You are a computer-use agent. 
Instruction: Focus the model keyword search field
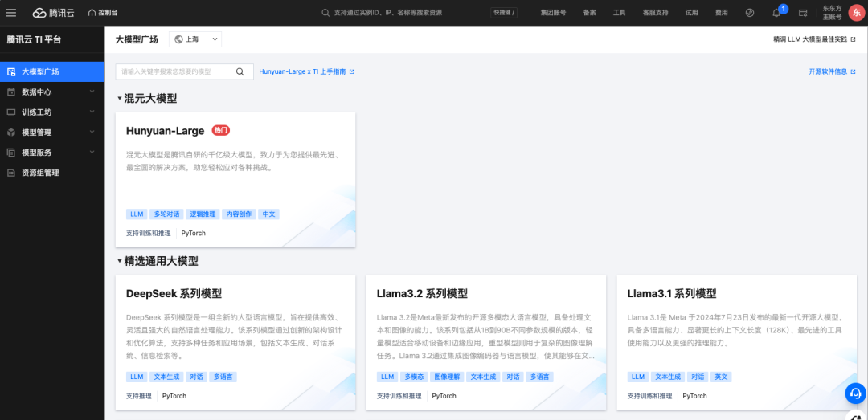(x=184, y=72)
